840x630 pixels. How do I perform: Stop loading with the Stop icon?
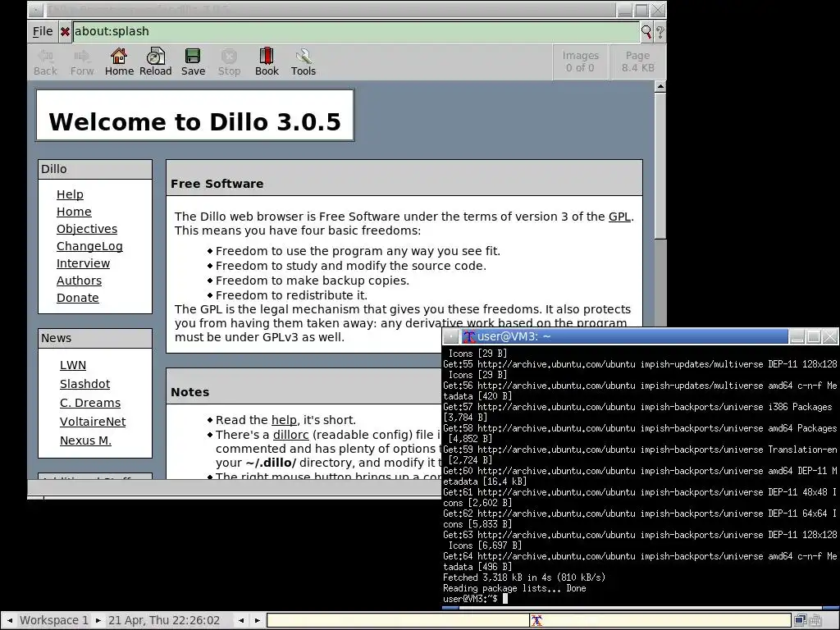pyautogui.click(x=229, y=62)
